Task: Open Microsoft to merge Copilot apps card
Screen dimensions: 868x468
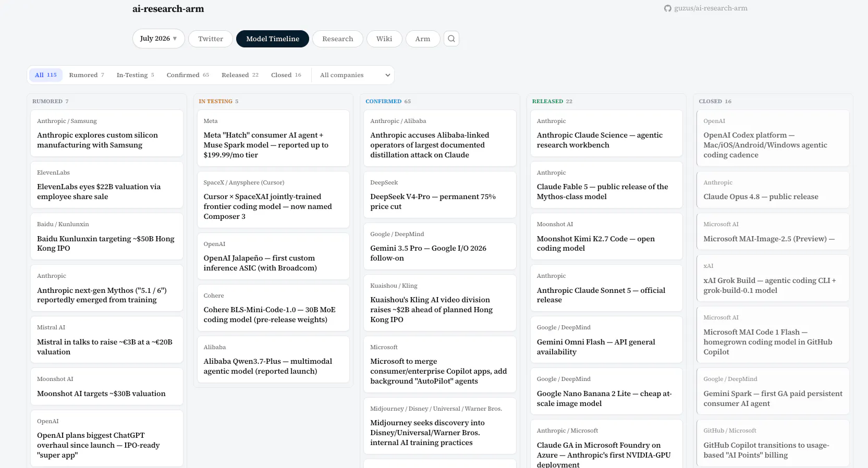Action: point(440,364)
